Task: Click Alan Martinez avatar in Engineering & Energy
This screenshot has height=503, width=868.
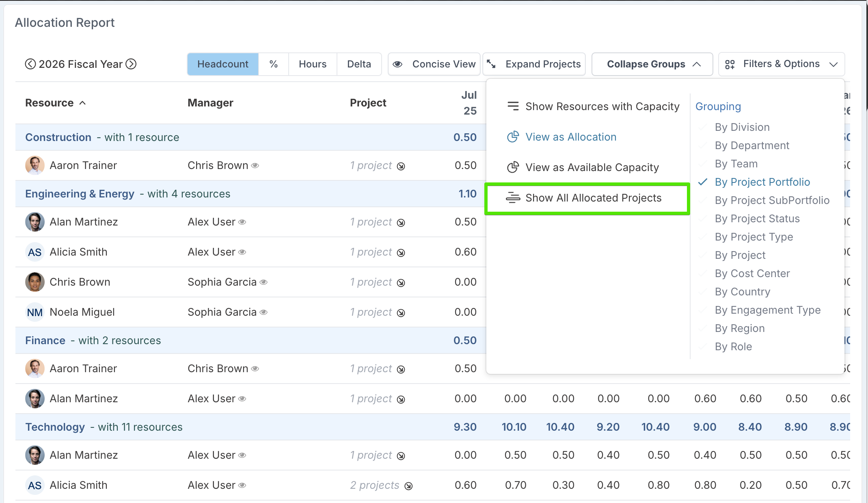Action: click(x=35, y=222)
